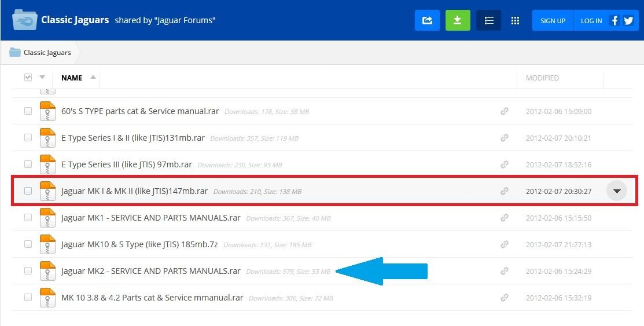This screenshot has width=644, height=326.
Task: Click archive icon of Jaguar MK2 manuals
Action: click(x=47, y=271)
